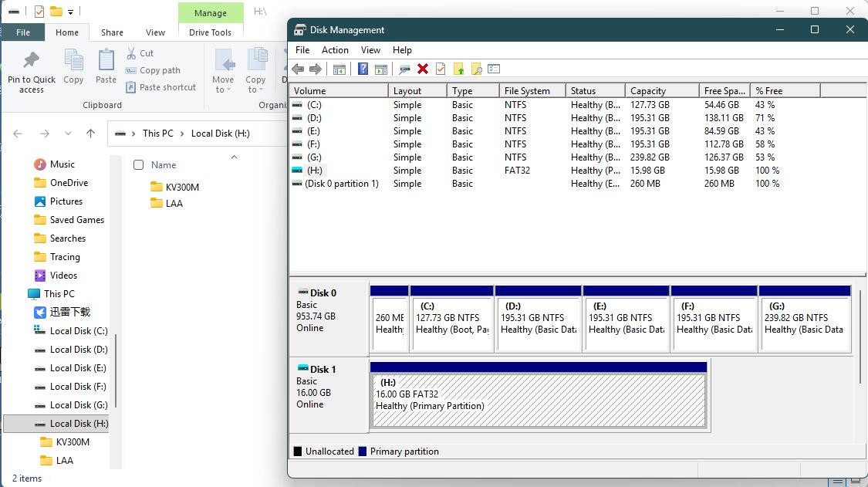The width and height of the screenshot is (868, 487).
Task: Switch to the Share ribbon tab
Action: pos(112,32)
